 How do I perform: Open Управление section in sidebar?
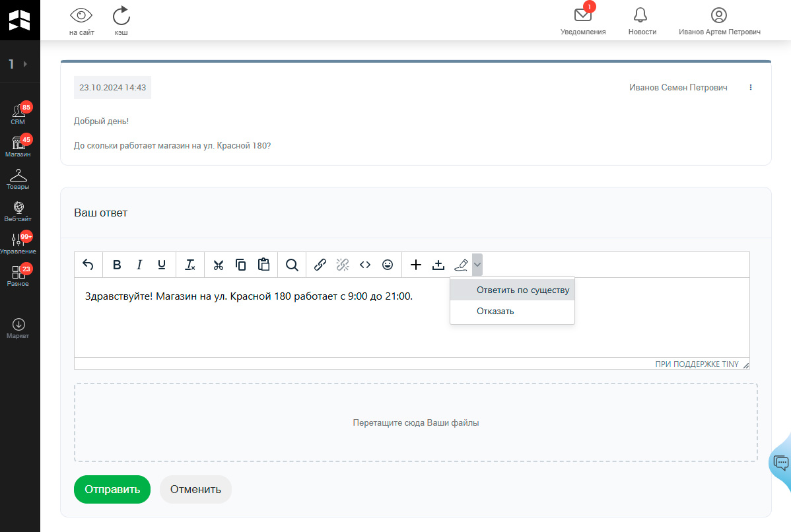[x=18, y=244]
